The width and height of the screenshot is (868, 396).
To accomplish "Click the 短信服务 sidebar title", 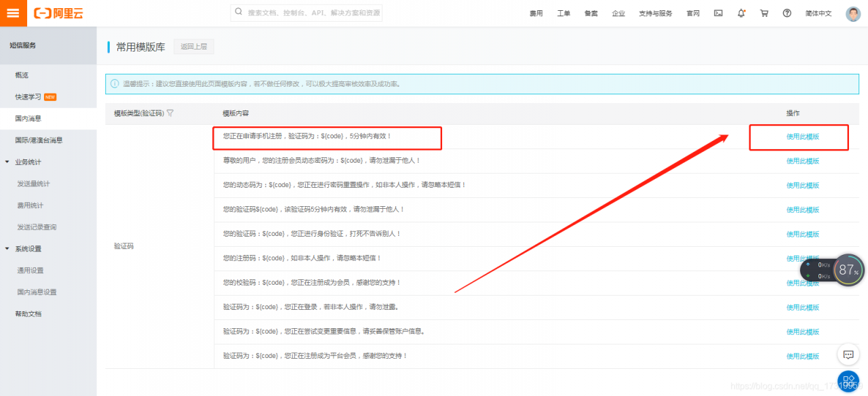I will pos(22,45).
